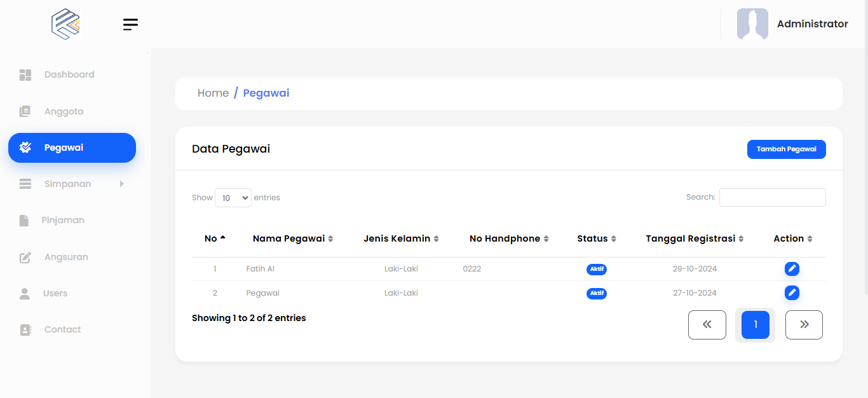Click edit pencil for Pegawai row
The height and width of the screenshot is (398, 868).
point(792,292)
